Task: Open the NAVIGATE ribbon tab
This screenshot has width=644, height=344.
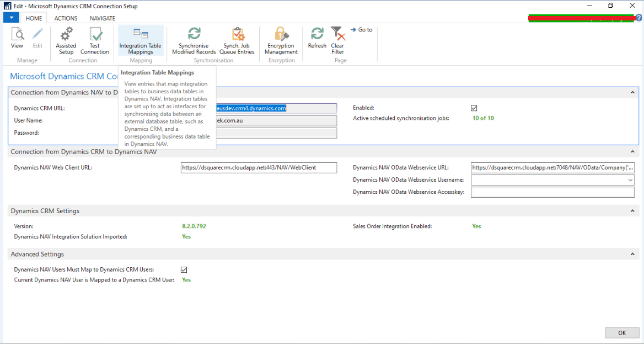Action: (102, 18)
